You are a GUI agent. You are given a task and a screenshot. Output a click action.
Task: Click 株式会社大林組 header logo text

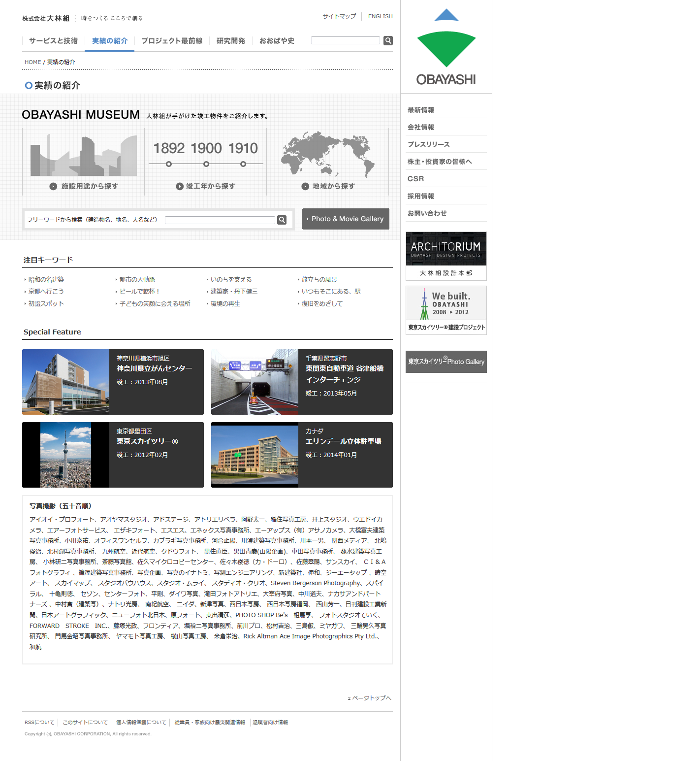(46, 18)
